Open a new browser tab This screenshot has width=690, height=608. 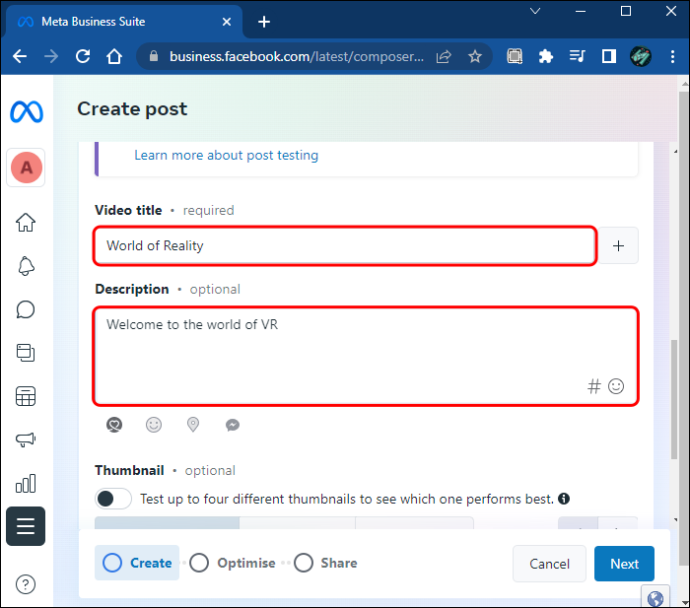(264, 22)
